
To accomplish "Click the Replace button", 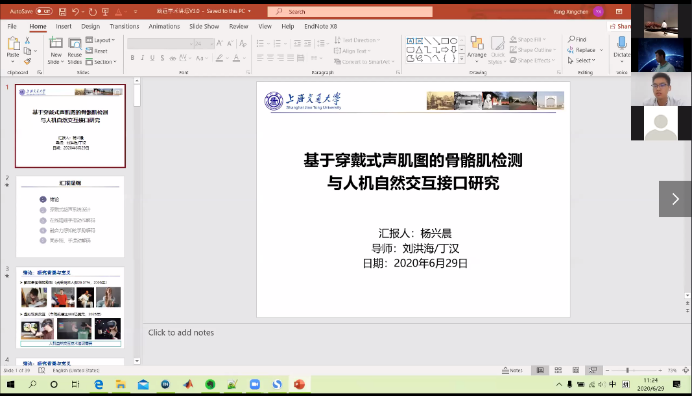I will coord(585,50).
